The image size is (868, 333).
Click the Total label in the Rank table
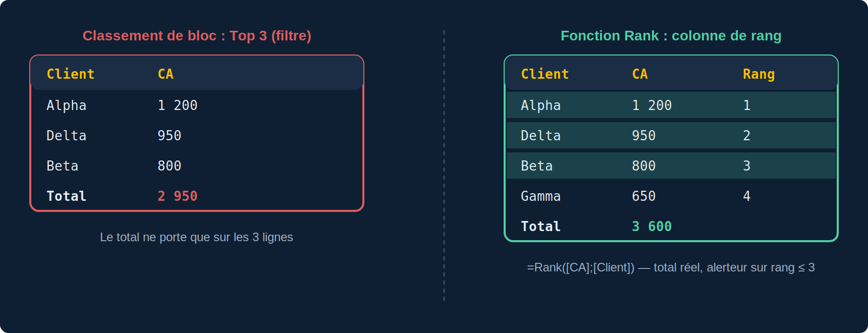[x=541, y=227]
